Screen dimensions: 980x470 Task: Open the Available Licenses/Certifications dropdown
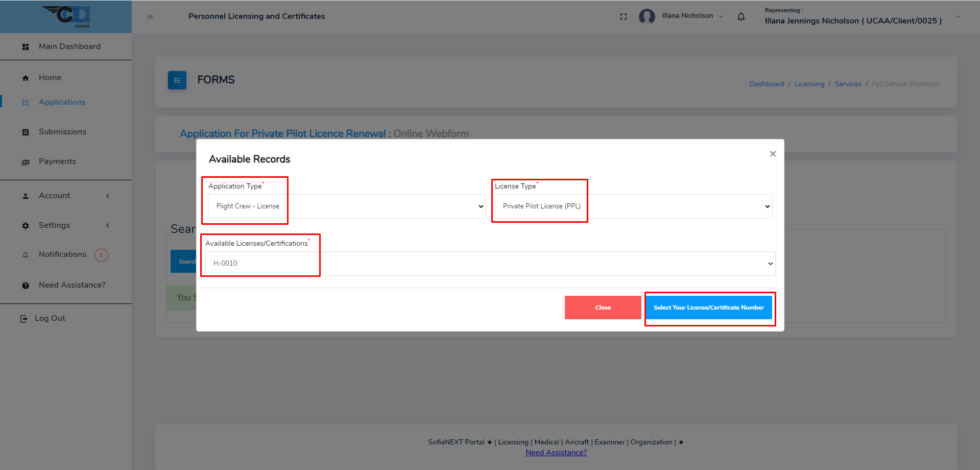490,264
